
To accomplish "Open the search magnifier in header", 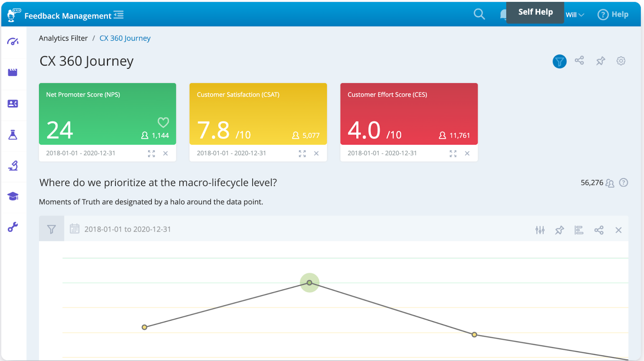I will coord(479,14).
